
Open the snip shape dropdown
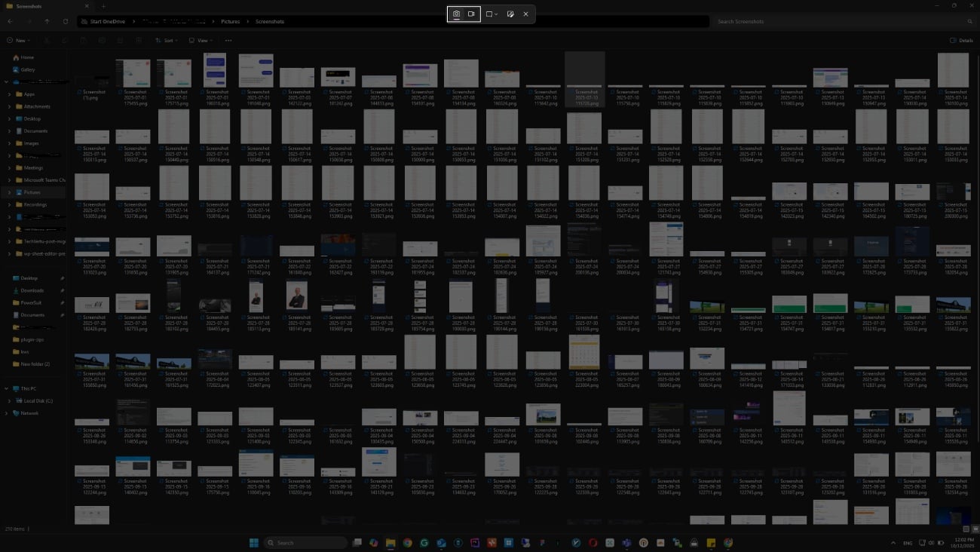492,14
